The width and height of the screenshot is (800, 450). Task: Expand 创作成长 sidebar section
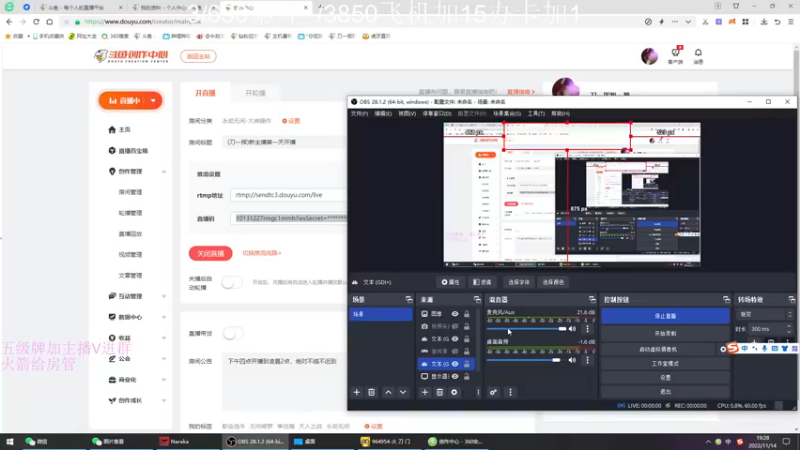tap(164, 401)
